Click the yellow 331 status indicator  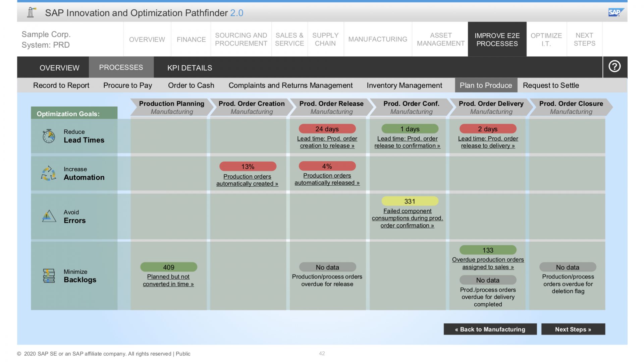(x=410, y=201)
